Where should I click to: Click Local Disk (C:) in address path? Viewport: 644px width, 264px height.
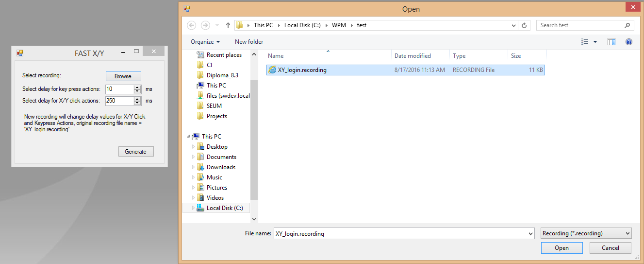(x=302, y=25)
